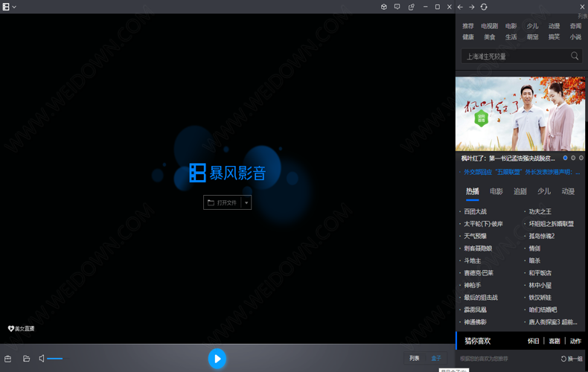Select the second carousel dot
Screen dimensions: 588x372
pos(573,158)
